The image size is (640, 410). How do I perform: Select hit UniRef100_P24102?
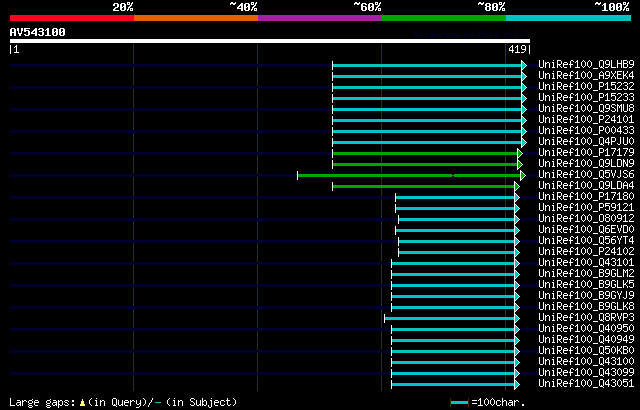pos(586,252)
